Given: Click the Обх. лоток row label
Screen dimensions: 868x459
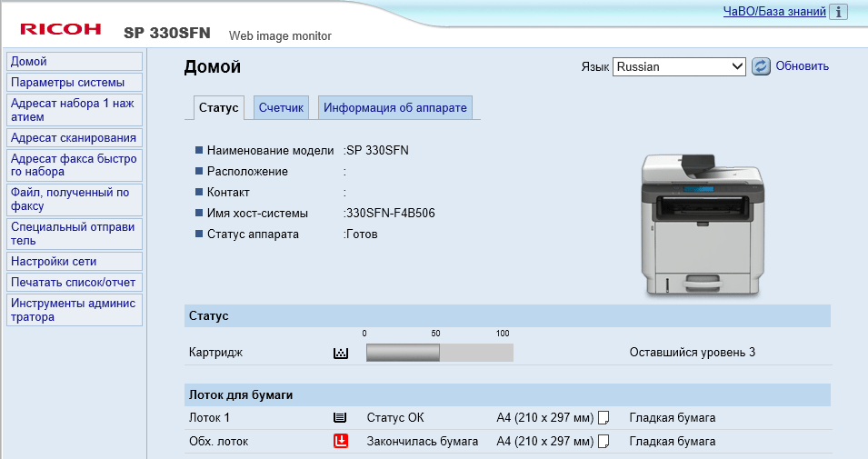Looking at the screenshot, I should (219, 442).
